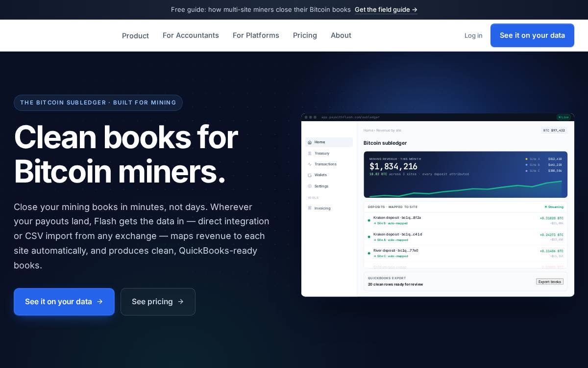This screenshot has height=368, width=588.
Task: Go to For Platforms nav item
Action: coord(256,35)
